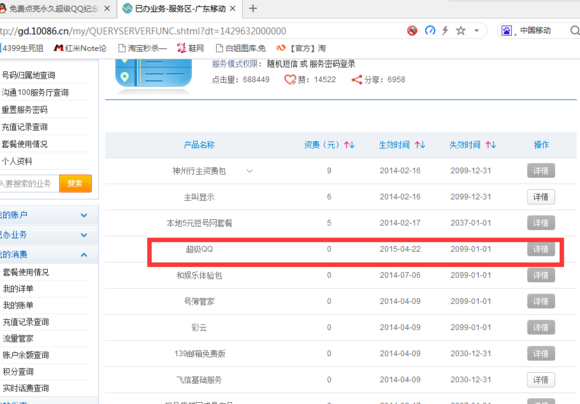
Task: Click 详情 for 超级QQ row
Action: (541, 249)
